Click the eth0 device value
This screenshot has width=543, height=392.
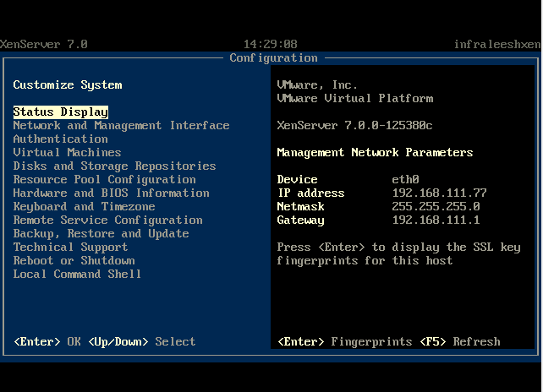(x=405, y=180)
